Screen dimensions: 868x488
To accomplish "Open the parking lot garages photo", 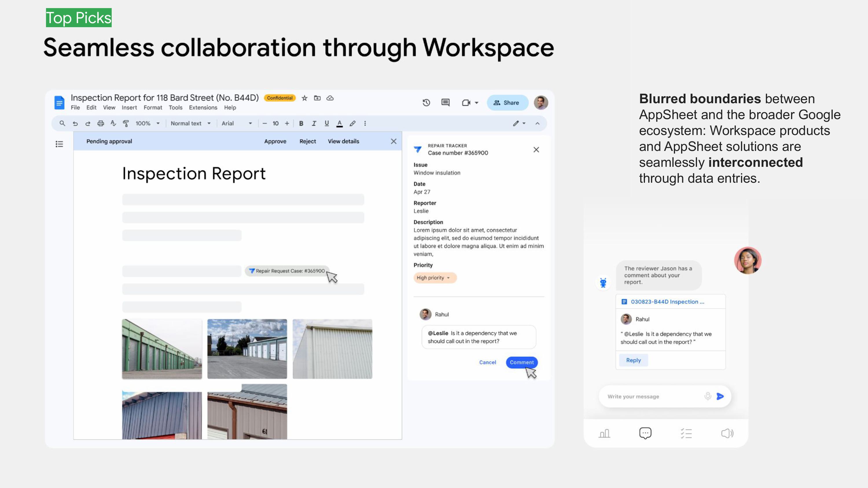I will [247, 349].
